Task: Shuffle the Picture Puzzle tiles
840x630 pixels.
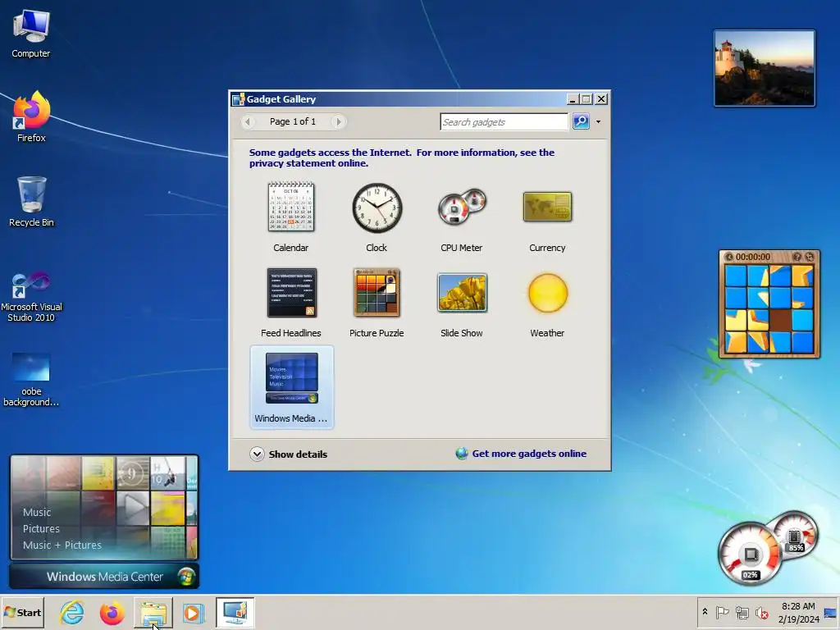Action: coord(810,257)
